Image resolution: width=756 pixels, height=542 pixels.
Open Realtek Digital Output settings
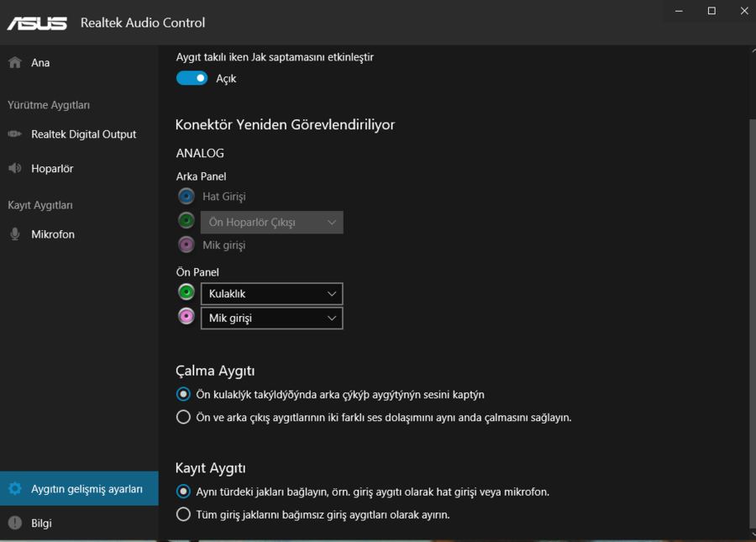click(83, 134)
